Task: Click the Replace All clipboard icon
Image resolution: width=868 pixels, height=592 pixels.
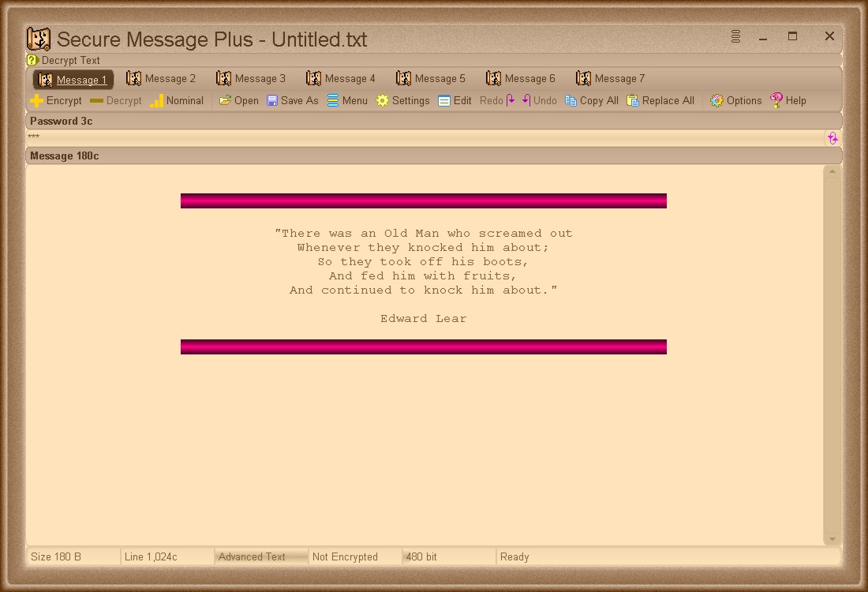Action: (633, 101)
